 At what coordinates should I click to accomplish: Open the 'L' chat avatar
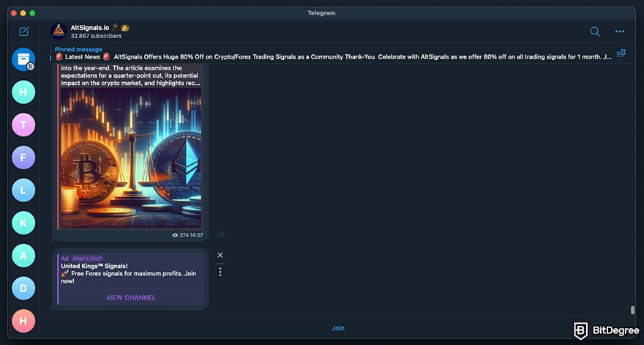point(23,190)
